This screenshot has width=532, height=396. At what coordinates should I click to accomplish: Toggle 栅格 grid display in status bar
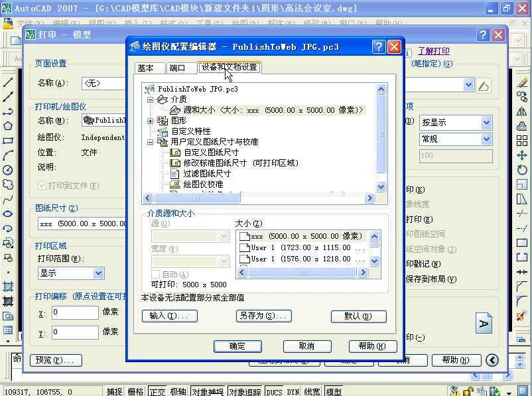pyautogui.click(x=135, y=391)
